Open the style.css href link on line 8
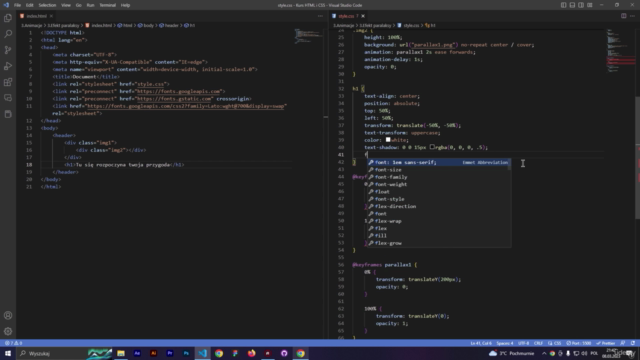 pyautogui.click(x=150, y=84)
